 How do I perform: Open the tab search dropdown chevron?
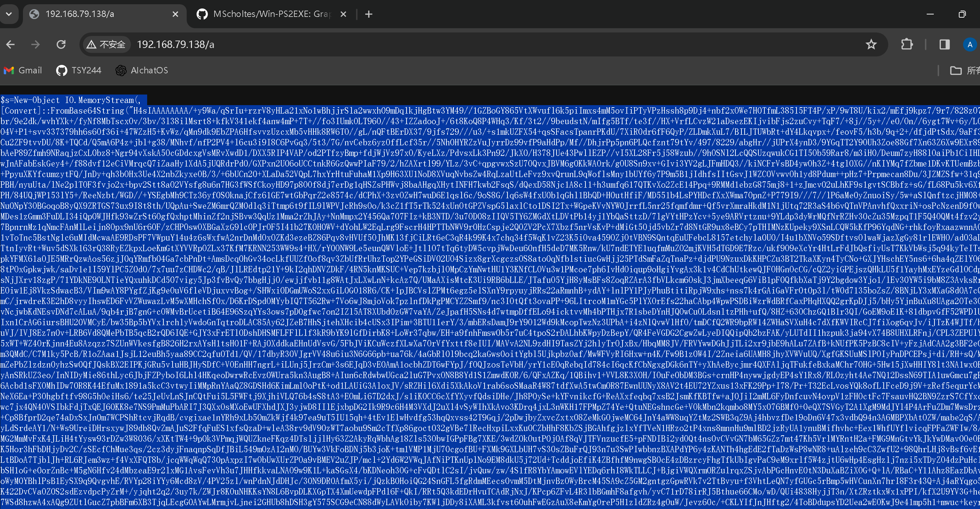9,14
